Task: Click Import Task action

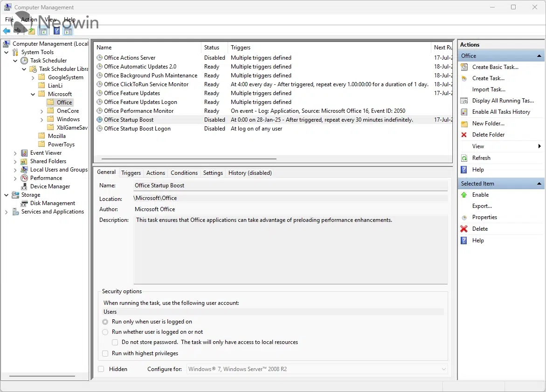Action: pyautogui.click(x=489, y=89)
